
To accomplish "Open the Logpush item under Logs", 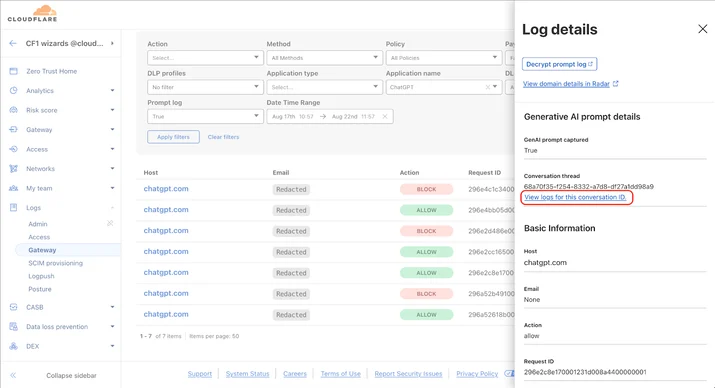I will click(x=41, y=276).
